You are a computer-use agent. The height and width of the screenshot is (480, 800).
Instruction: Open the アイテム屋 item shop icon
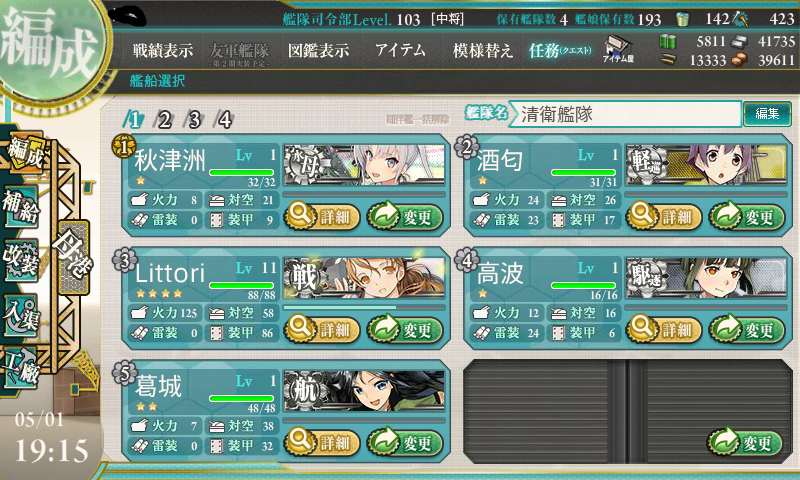point(618,49)
